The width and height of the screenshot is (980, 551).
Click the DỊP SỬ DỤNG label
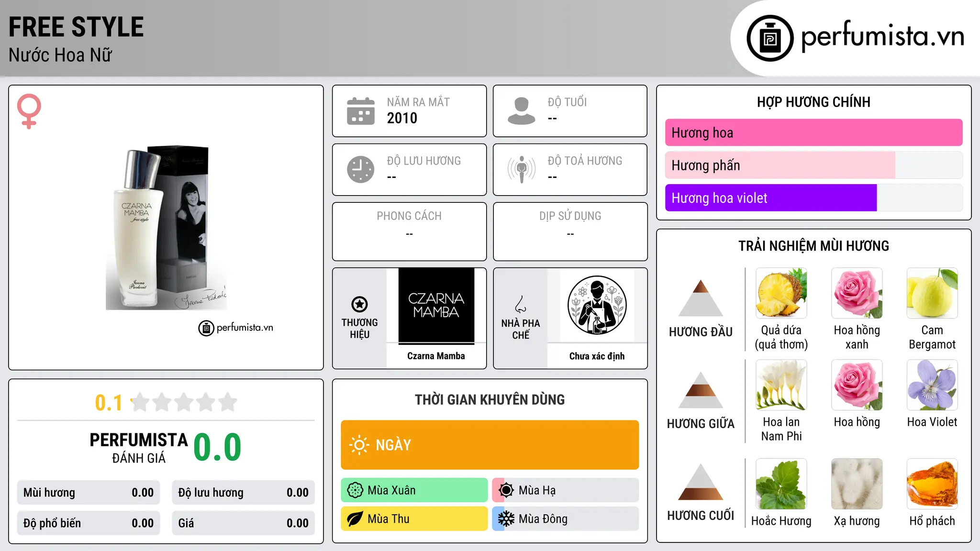(x=570, y=216)
